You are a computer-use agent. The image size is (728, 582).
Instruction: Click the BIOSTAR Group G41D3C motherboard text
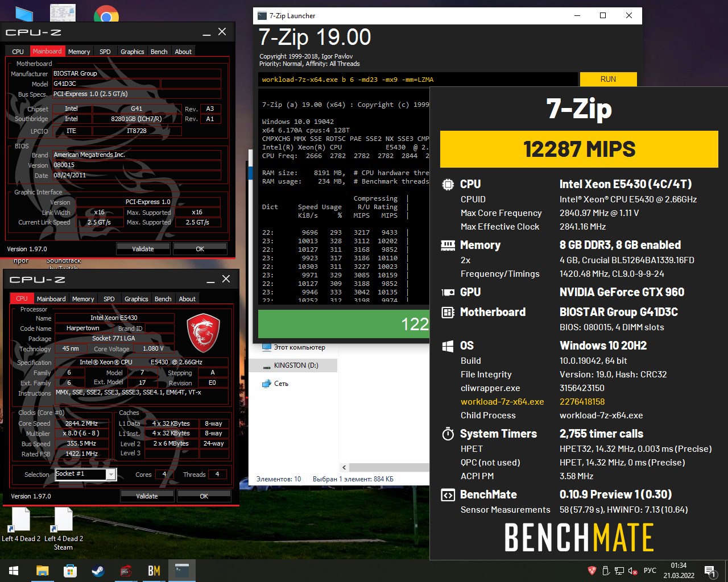pos(619,312)
